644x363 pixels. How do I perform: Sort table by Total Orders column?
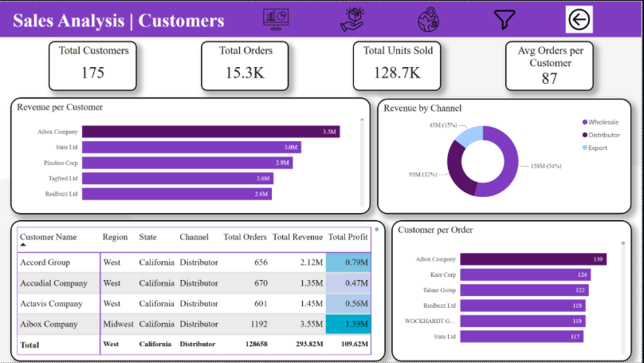click(x=245, y=237)
